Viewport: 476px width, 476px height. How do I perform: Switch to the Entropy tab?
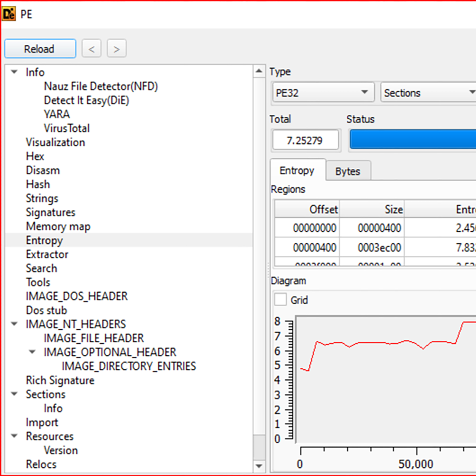297,171
